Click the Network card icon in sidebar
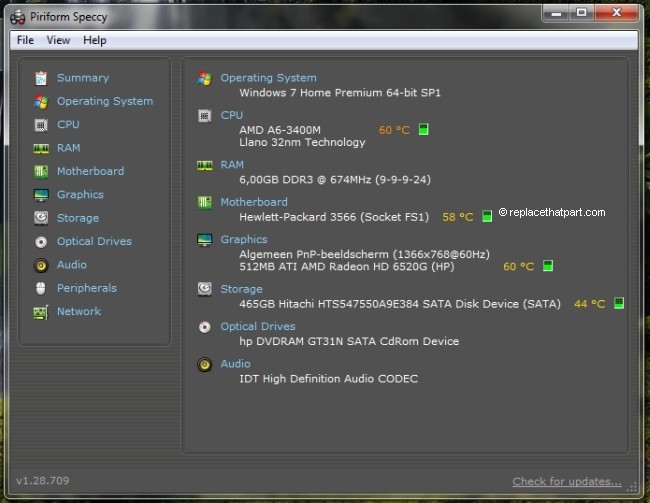Image resolution: width=650 pixels, height=503 pixels. point(41,312)
